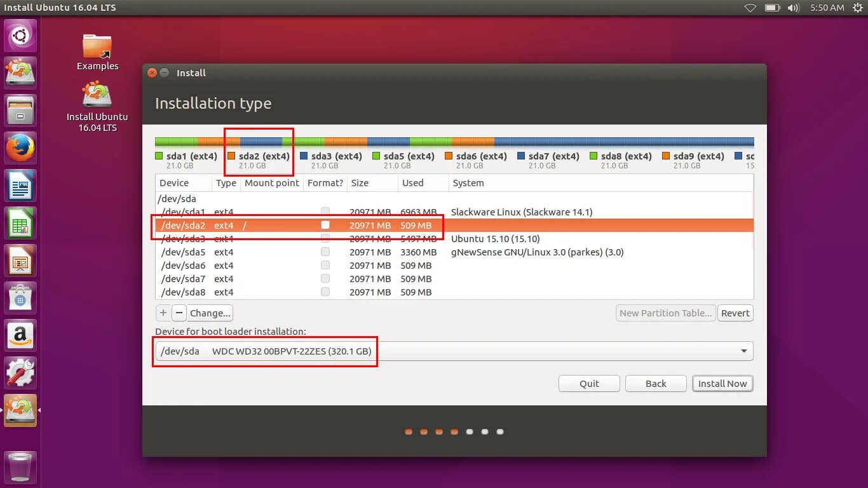
Task: Click the Change... button
Action: tap(210, 313)
